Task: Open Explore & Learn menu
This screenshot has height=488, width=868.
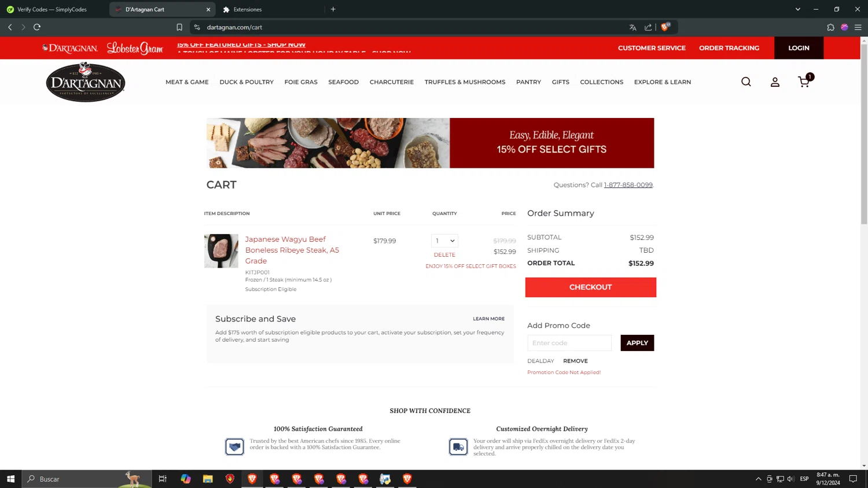Action: 663,82
